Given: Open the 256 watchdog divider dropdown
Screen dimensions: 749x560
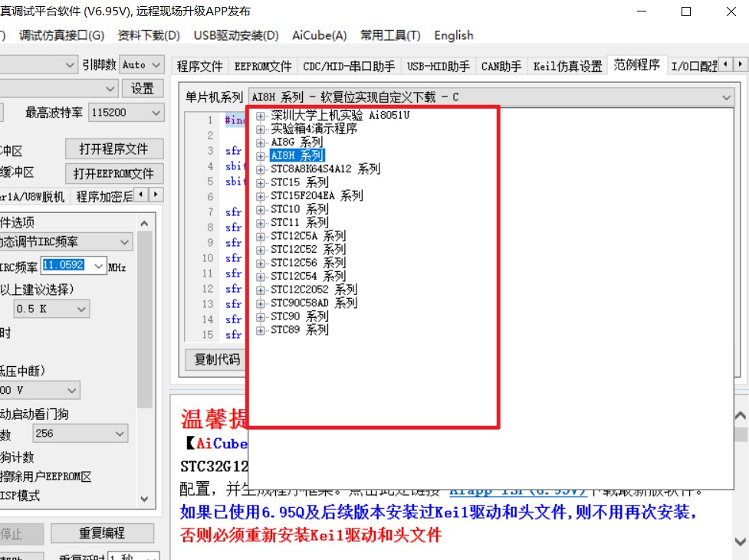Looking at the screenshot, I should [x=120, y=434].
